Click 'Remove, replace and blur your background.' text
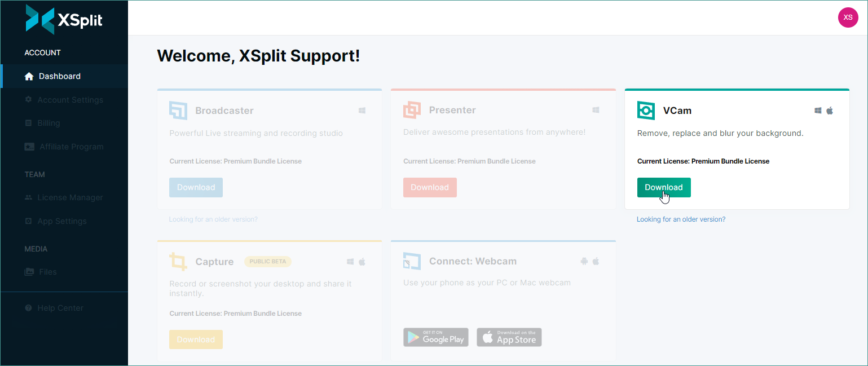The image size is (868, 366). [x=720, y=134]
